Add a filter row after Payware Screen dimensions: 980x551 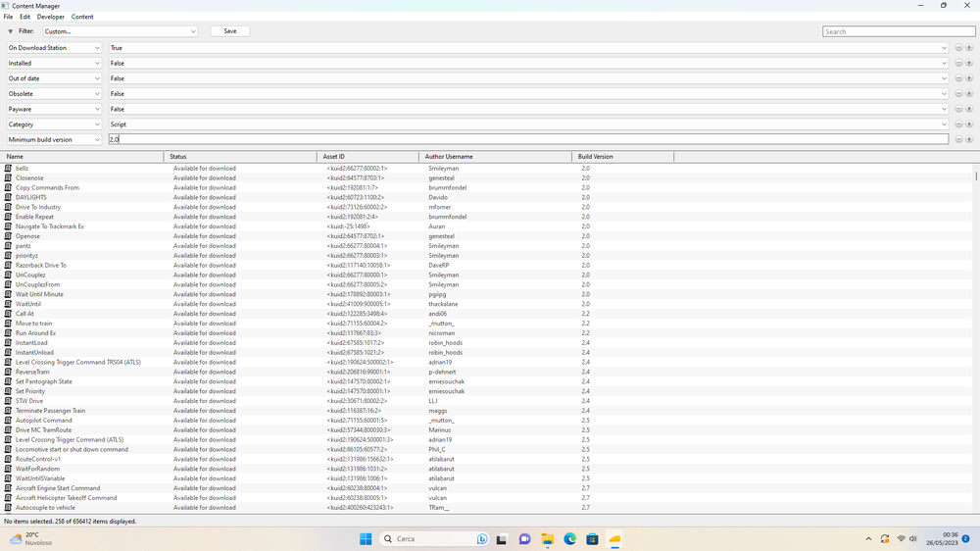pyautogui.click(x=969, y=109)
